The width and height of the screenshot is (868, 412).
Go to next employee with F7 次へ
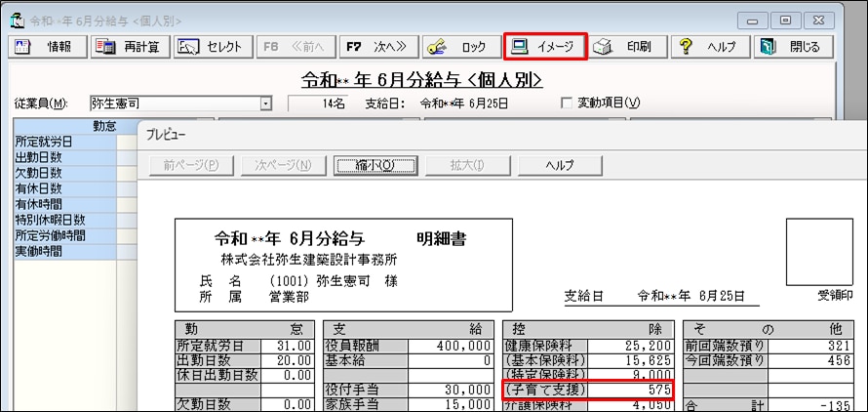378,47
